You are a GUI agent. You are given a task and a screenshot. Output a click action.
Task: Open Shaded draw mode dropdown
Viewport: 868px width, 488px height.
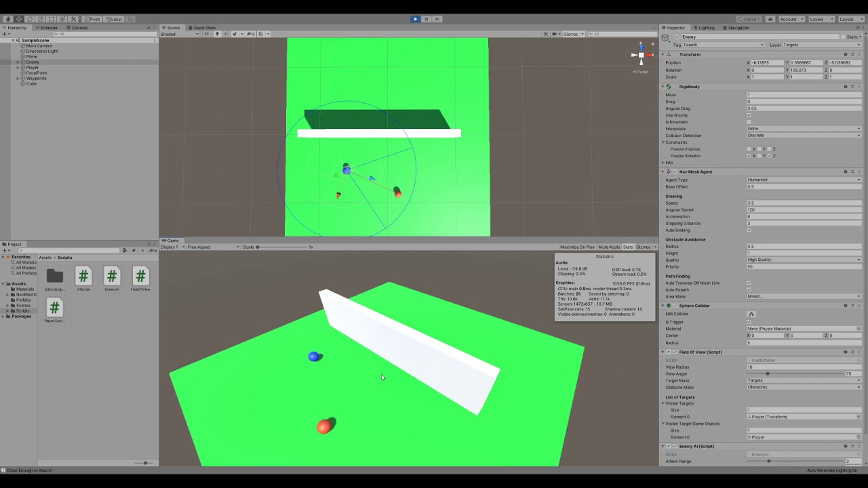180,34
